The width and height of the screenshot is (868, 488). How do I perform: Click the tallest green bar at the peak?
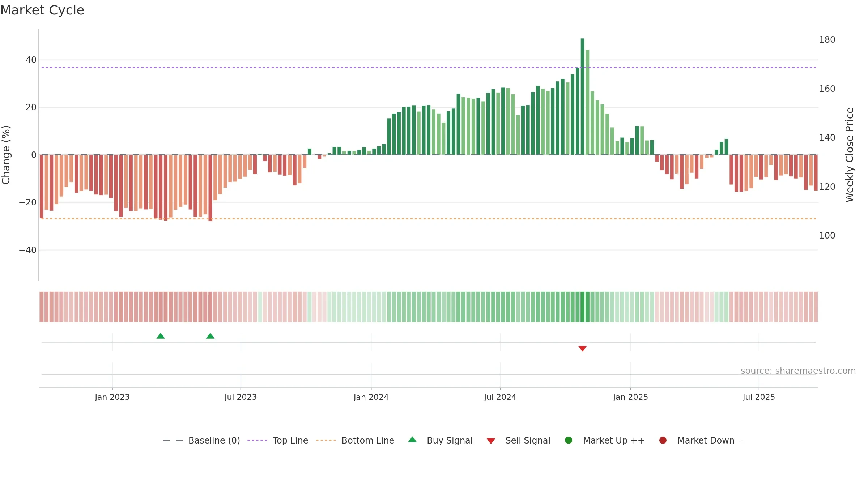point(582,97)
